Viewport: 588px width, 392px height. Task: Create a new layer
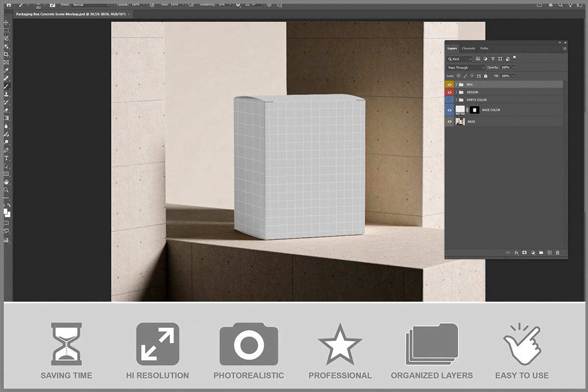[549, 252]
